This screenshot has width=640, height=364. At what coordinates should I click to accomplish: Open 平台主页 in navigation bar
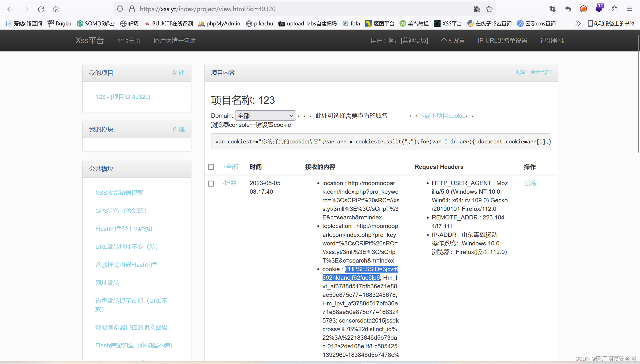(129, 41)
